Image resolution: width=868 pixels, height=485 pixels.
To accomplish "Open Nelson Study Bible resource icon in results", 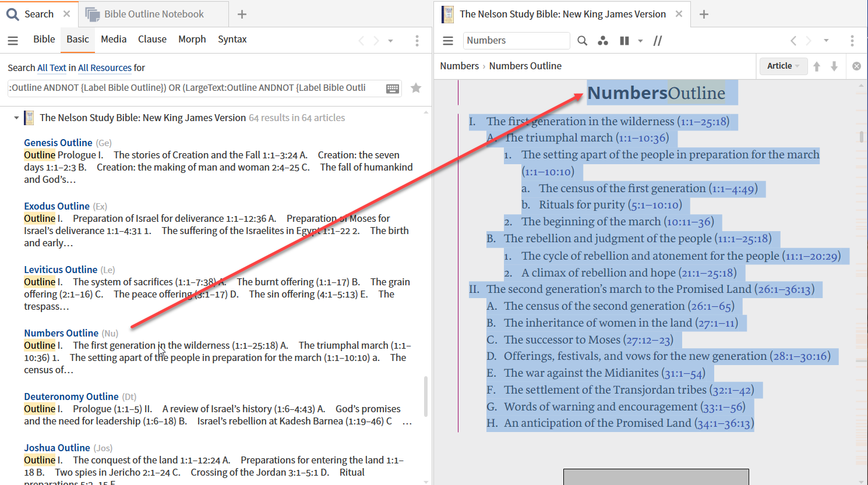I will 29,118.
